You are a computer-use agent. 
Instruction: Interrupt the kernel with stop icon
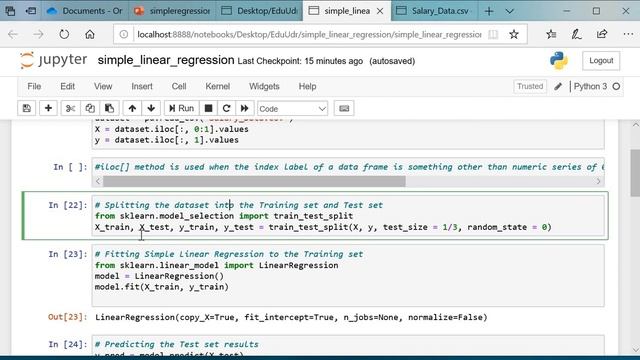pyautogui.click(x=208, y=109)
